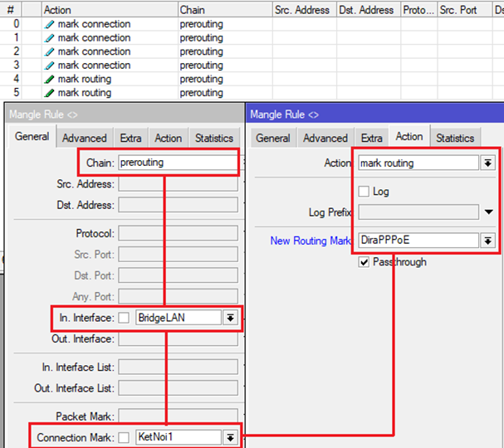Click the pencil icon in row 0
504x448 pixels.
49,24
